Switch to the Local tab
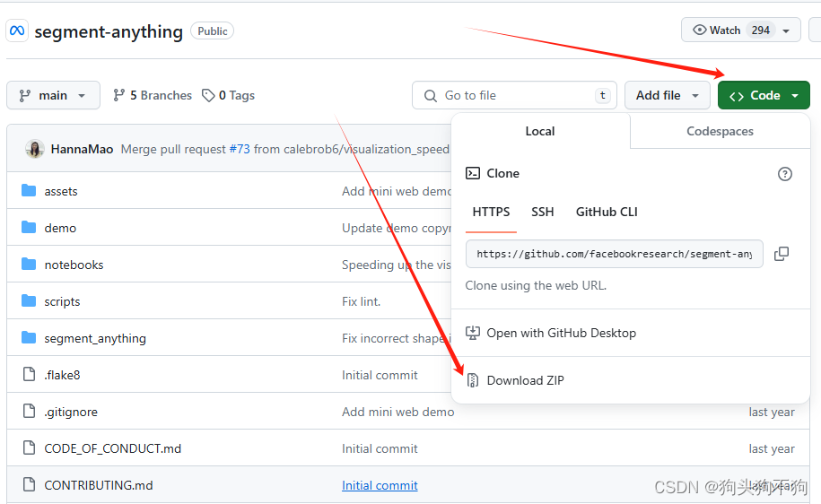821x504 pixels. [540, 131]
